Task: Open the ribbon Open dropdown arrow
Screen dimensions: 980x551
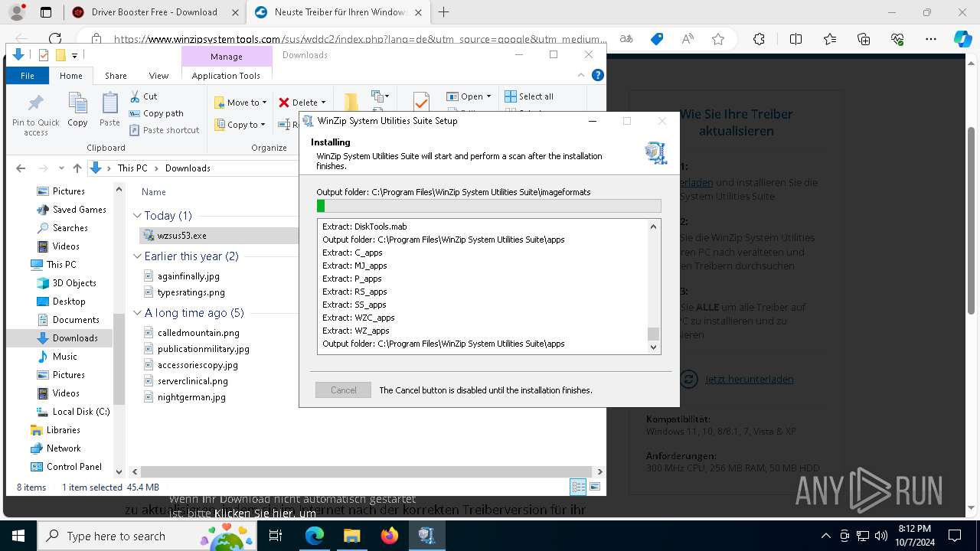Action: [488, 96]
